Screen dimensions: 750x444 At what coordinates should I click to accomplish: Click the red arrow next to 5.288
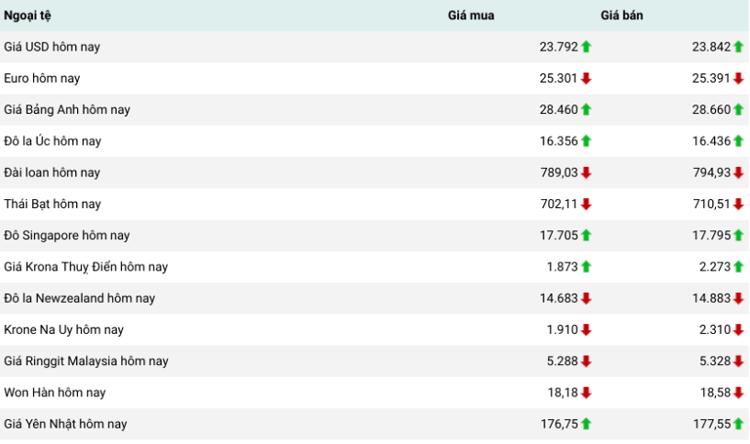(586, 361)
